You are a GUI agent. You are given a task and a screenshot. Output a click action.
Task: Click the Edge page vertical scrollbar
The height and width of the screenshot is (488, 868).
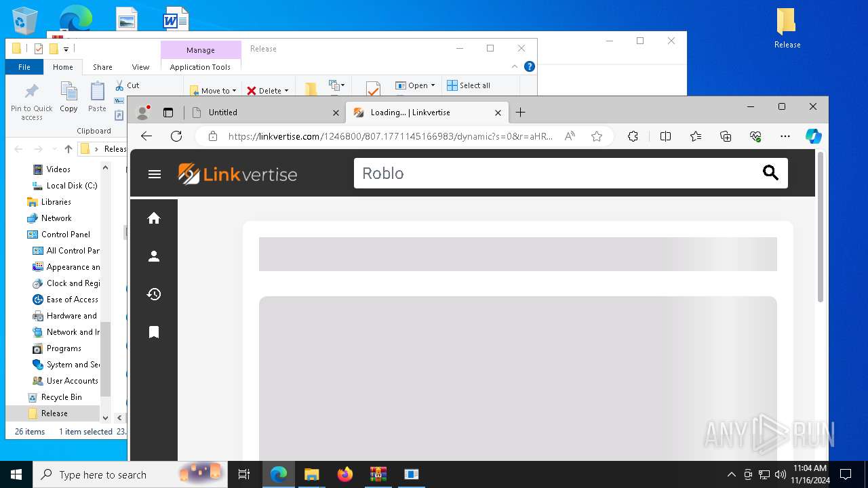coord(820,228)
